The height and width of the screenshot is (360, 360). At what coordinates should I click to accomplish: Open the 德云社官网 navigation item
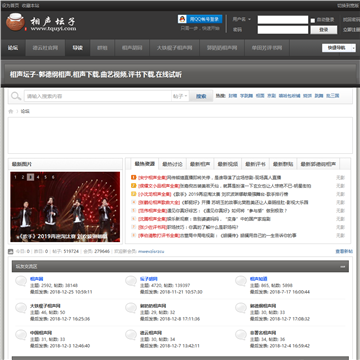point(45,48)
